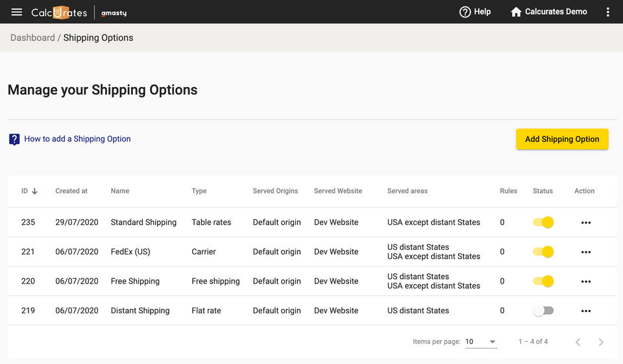This screenshot has width=623, height=364.
Task: Disable the FedEx (US) status toggle
Action: click(543, 252)
